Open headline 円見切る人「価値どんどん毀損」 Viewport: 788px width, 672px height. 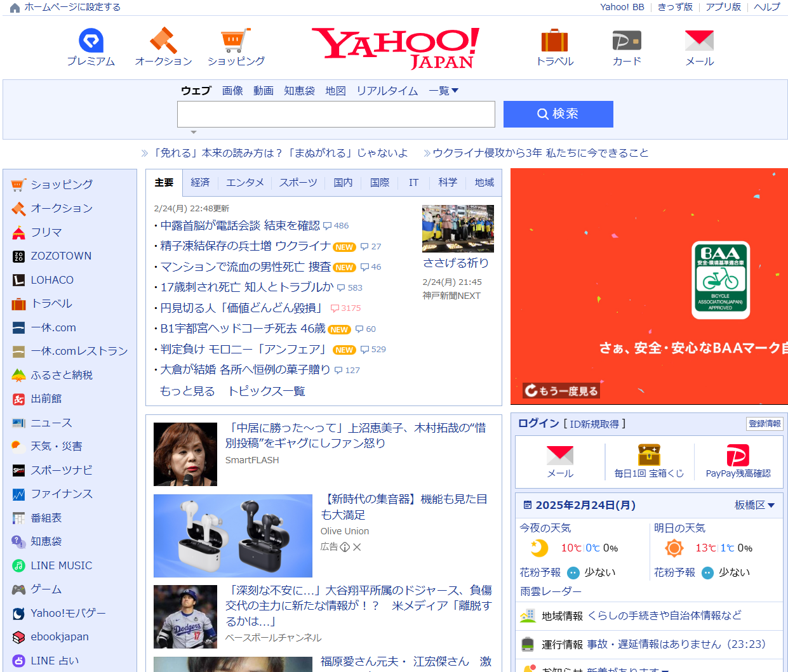242,308
